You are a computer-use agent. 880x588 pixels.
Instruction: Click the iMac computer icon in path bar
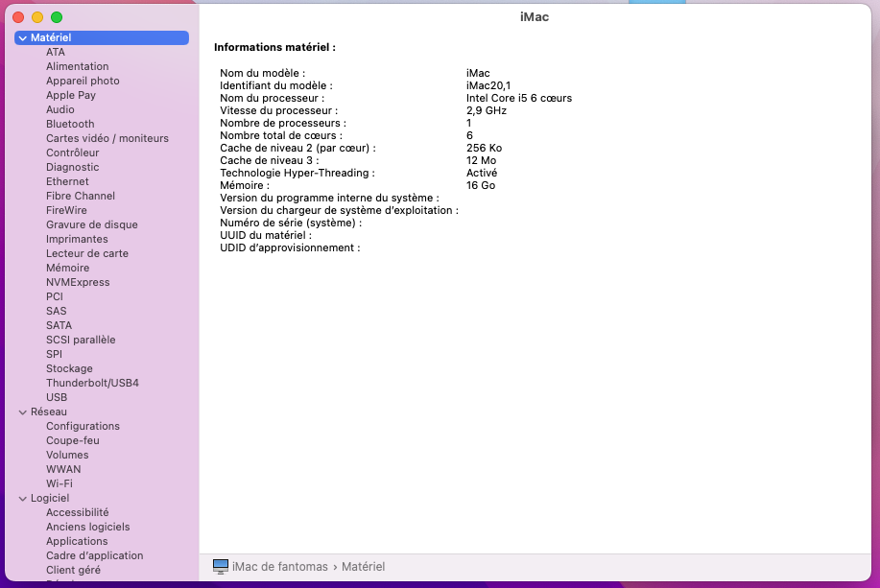click(221, 566)
